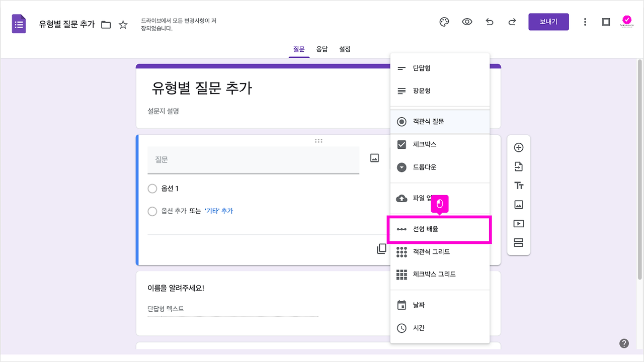Viewport: 644px width, 362px height.
Task: Star the form next to its title
Action: [x=123, y=24]
